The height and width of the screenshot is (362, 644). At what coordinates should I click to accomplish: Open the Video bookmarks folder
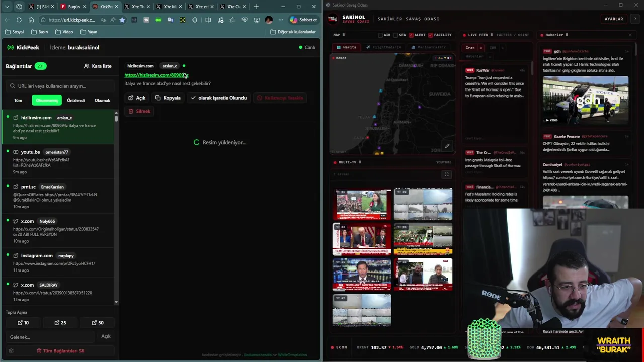64,32
